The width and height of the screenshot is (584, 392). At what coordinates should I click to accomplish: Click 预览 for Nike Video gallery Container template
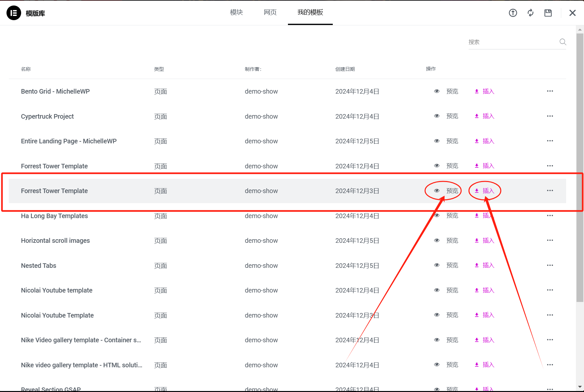[452, 340]
